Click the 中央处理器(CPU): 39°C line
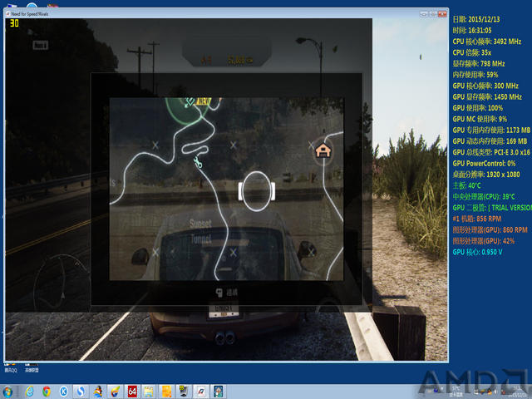This screenshot has width=532, height=399. (484, 197)
